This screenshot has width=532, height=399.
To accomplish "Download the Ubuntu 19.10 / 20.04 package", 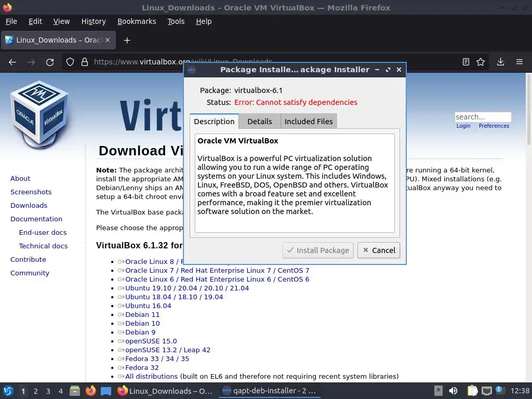I will [x=187, y=288].
